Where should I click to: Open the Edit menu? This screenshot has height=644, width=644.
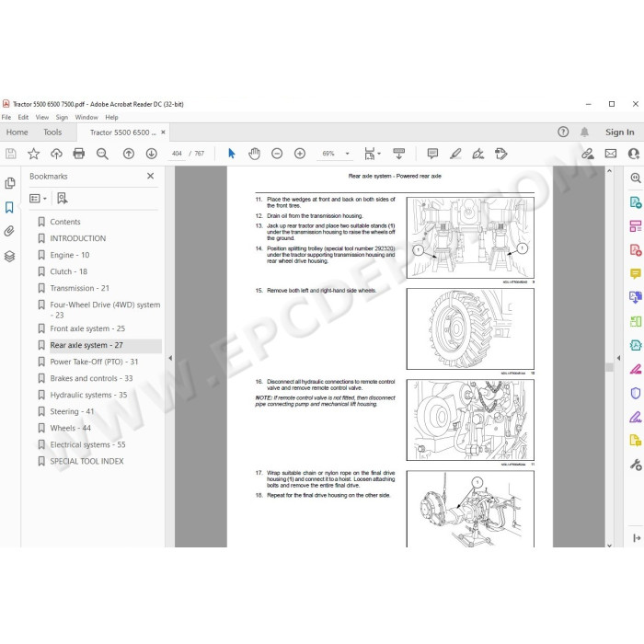coord(23,118)
